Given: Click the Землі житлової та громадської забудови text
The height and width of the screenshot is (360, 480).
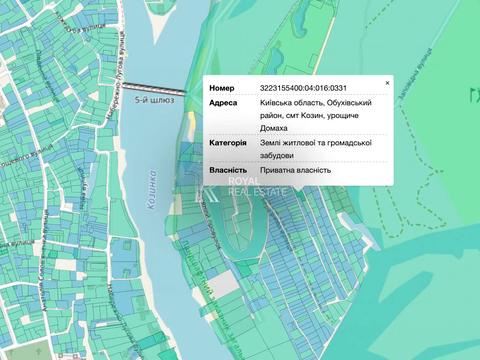Looking at the screenshot, I should pyautogui.click(x=316, y=149).
